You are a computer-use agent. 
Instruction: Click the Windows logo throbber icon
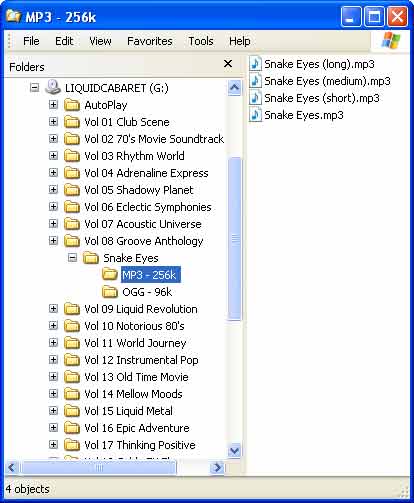point(391,41)
